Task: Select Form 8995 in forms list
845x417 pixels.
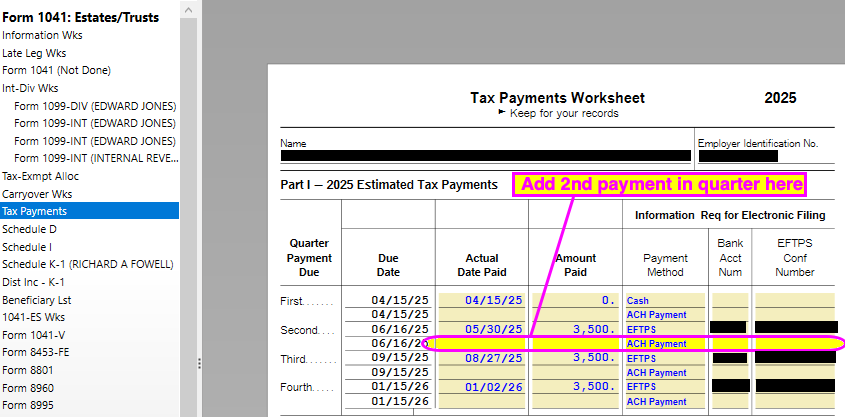Action: [30, 405]
